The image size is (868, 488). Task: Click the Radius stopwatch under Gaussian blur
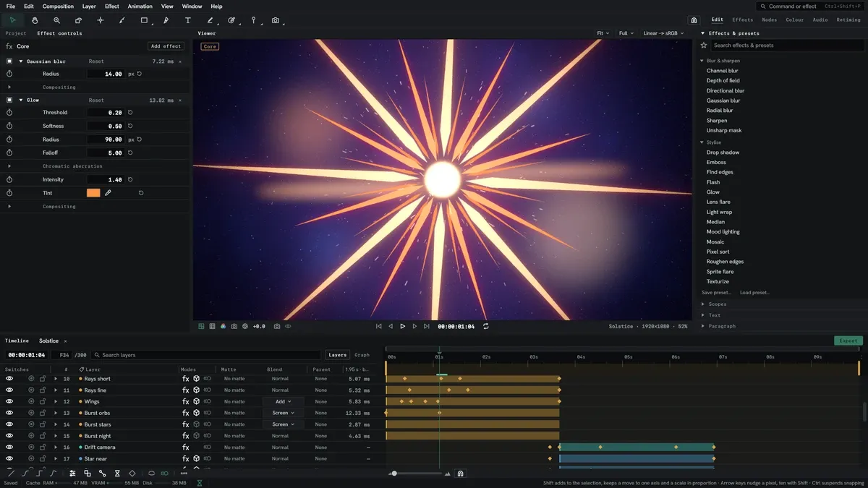tap(9, 74)
